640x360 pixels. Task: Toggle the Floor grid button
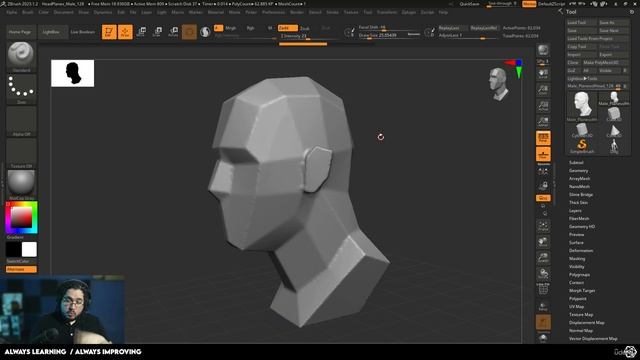[x=543, y=154]
